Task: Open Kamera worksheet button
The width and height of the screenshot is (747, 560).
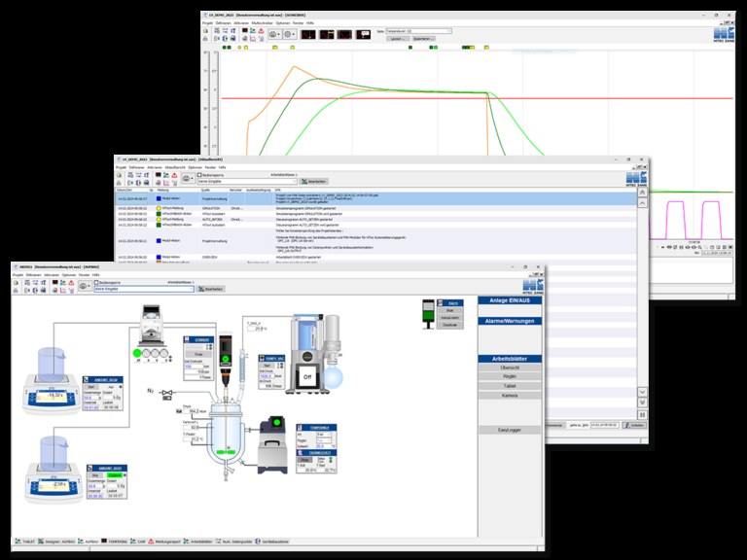Action: tap(510, 396)
